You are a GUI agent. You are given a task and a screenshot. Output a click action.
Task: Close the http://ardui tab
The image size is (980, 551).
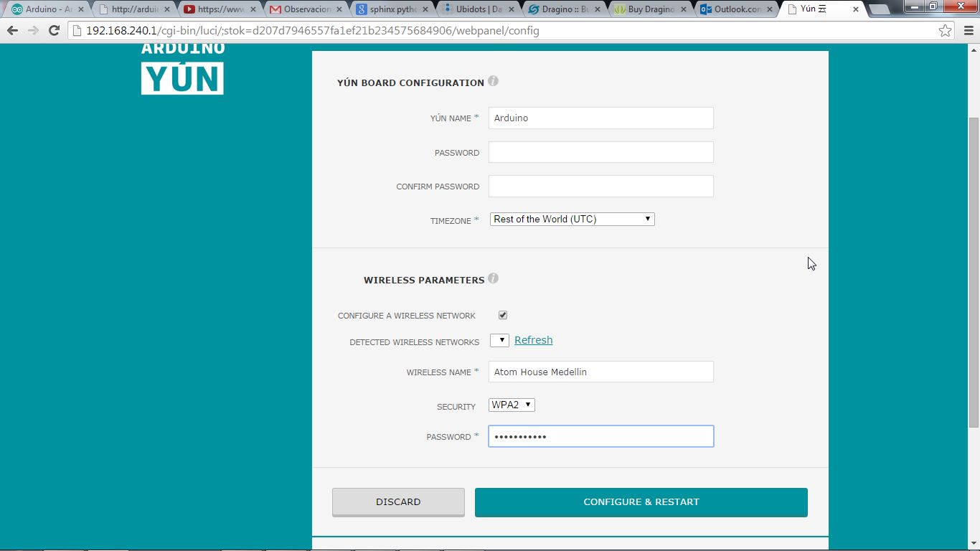[x=167, y=9]
